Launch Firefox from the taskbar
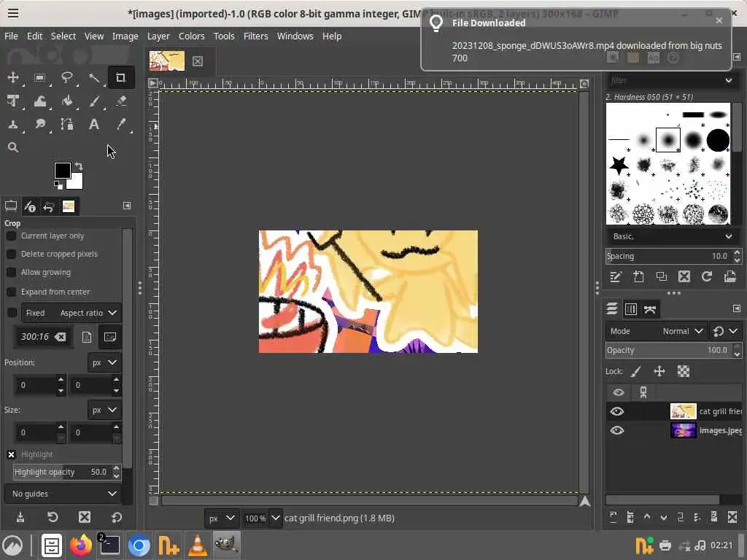Image resolution: width=747 pixels, height=560 pixels. tap(80, 545)
